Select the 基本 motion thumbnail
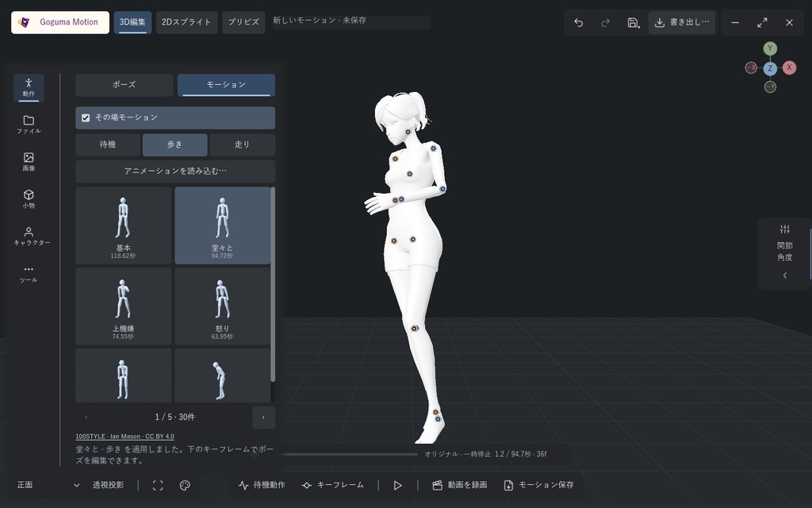 coord(123,225)
